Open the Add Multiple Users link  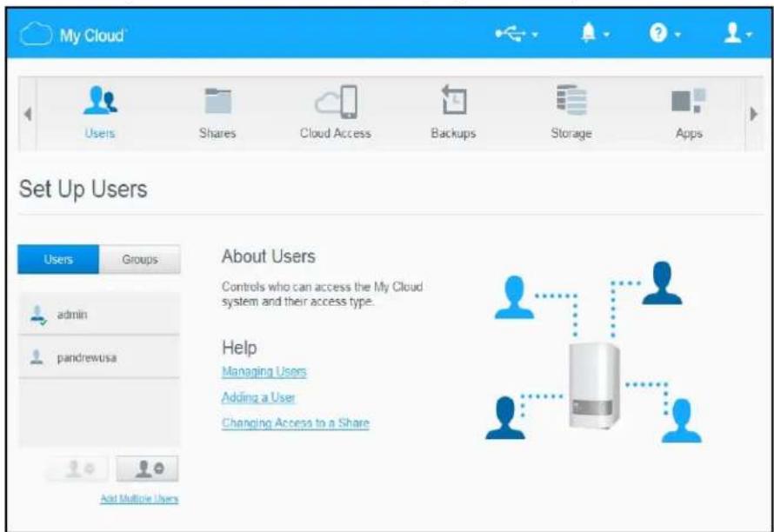tap(139, 499)
